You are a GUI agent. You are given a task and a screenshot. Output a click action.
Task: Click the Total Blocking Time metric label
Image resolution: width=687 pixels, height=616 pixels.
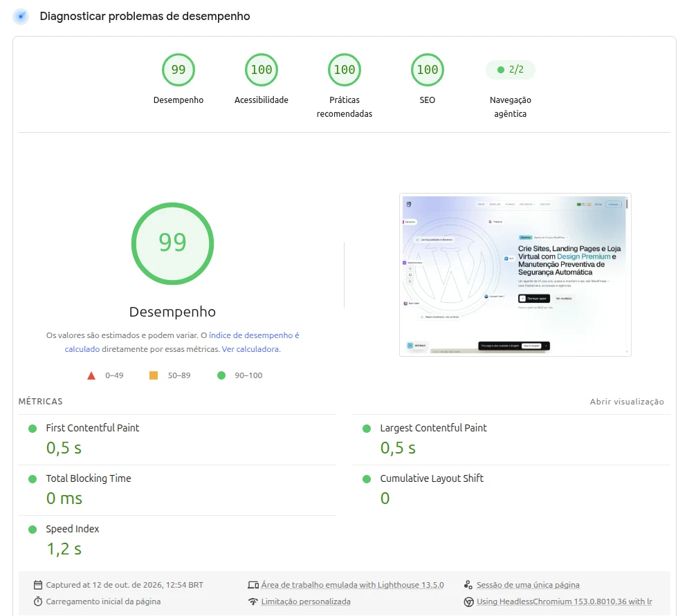[89, 478]
